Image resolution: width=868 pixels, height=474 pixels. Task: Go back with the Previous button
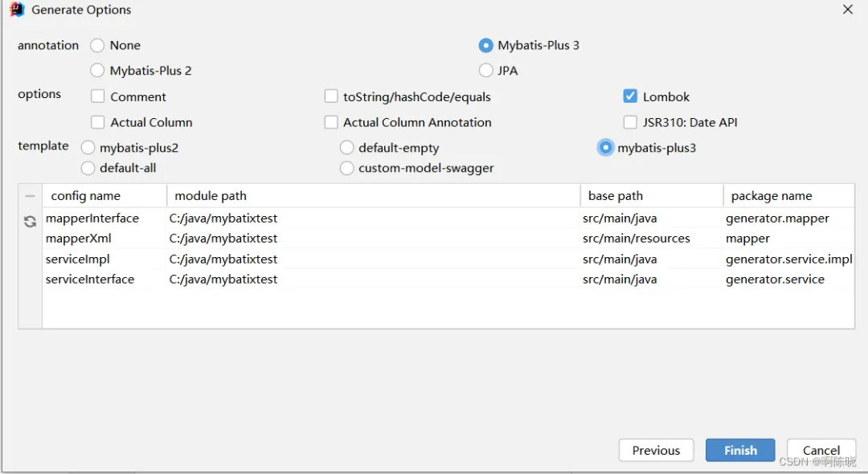(x=656, y=450)
